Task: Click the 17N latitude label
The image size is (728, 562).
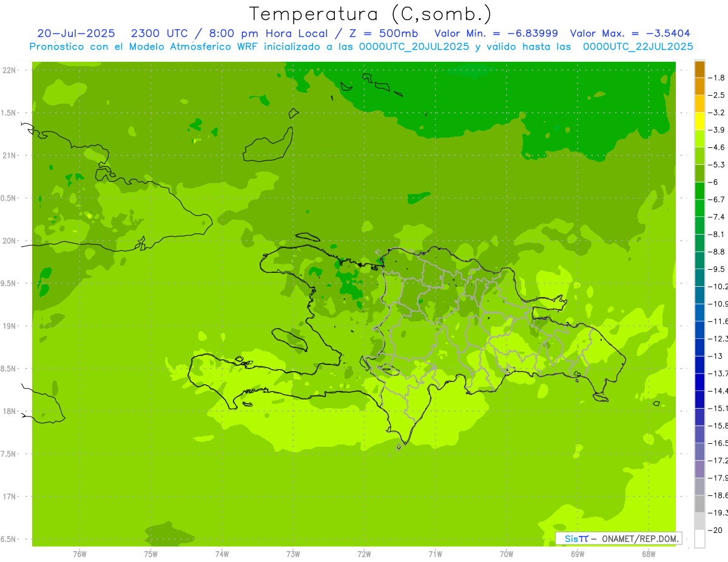Action: pos(9,497)
